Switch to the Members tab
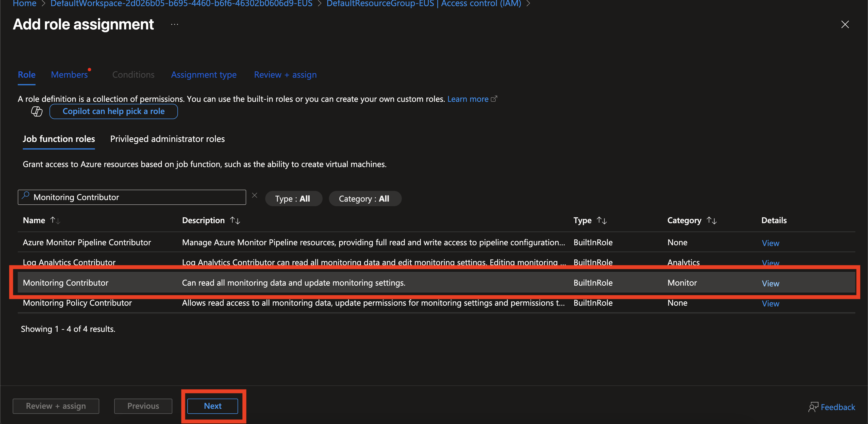 69,74
